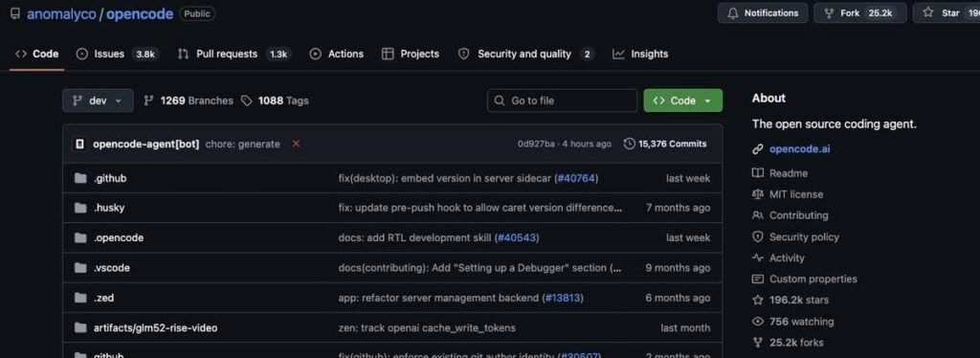
Task: Click the folder icon beside .github
Action: [80, 178]
